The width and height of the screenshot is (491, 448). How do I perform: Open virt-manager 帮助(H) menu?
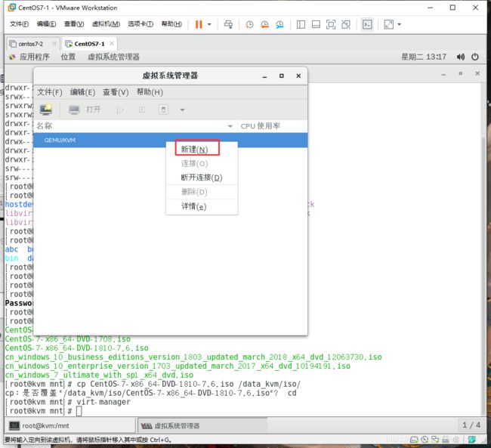point(150,92)
